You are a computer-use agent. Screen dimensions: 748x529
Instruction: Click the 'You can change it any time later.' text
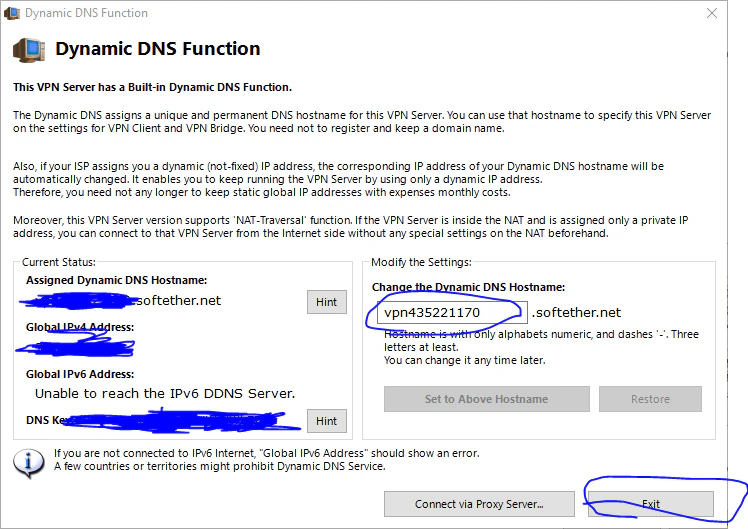465,360
